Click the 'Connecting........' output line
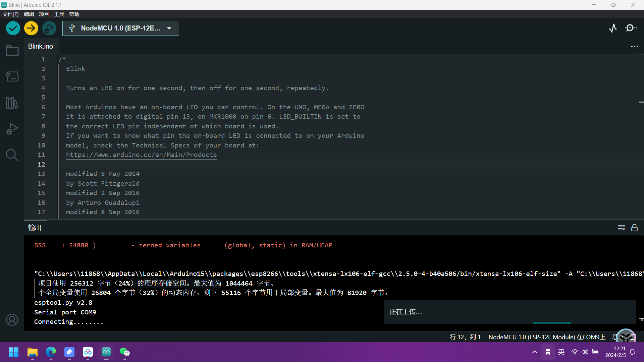This screenshot has height=362, width=644. [x=69, y=321]
